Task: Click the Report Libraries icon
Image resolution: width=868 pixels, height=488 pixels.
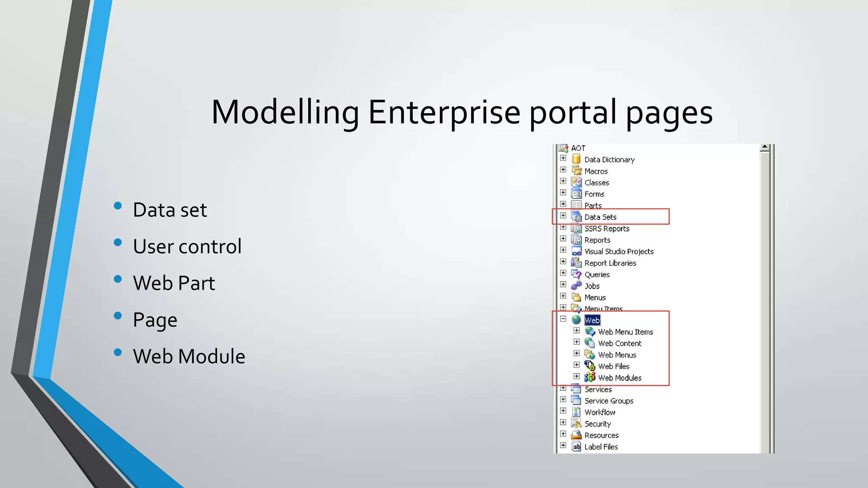Action: coord(576,263)
